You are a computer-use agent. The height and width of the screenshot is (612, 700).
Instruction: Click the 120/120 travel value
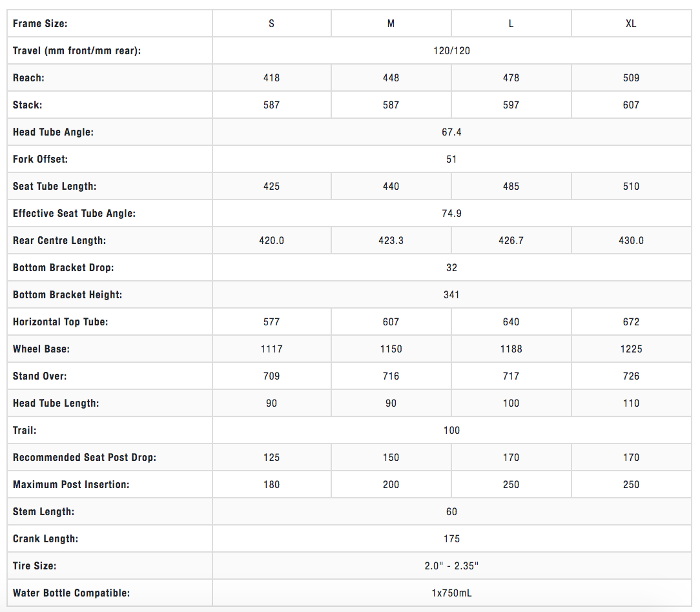pos(451,51)
